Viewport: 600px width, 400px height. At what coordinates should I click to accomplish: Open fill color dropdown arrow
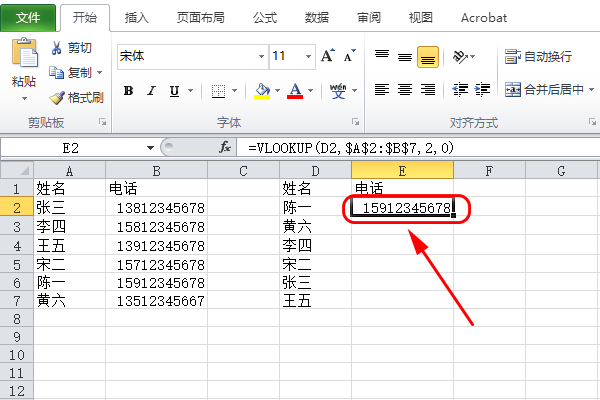(278, 91)
